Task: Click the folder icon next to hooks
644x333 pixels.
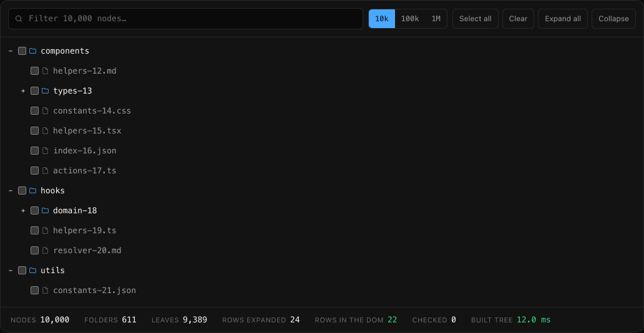Action: (33, 191)
